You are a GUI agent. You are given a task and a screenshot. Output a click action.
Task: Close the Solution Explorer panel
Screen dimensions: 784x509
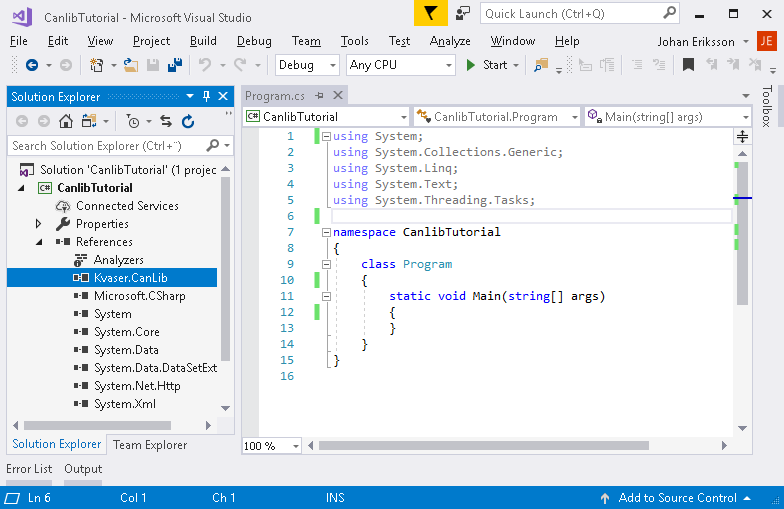[x=223, y=96]
